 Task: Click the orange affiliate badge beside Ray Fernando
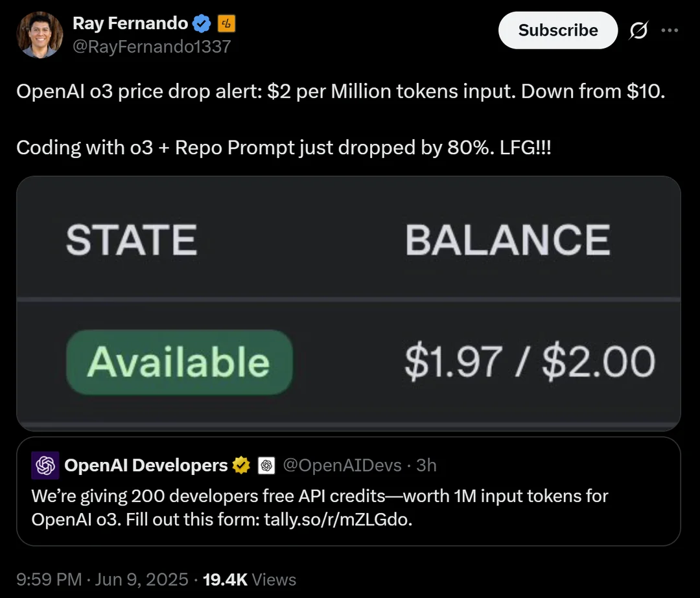(226, 25)
